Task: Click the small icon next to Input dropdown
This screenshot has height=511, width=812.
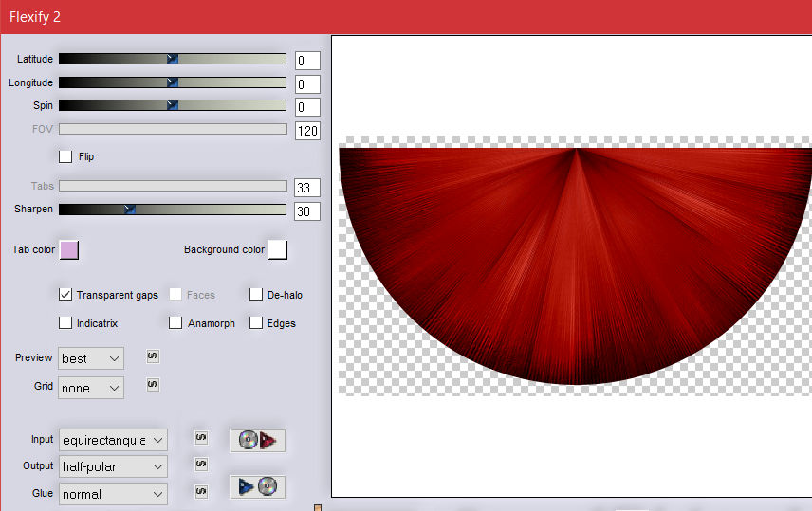Action: click(x=201, y=437)
